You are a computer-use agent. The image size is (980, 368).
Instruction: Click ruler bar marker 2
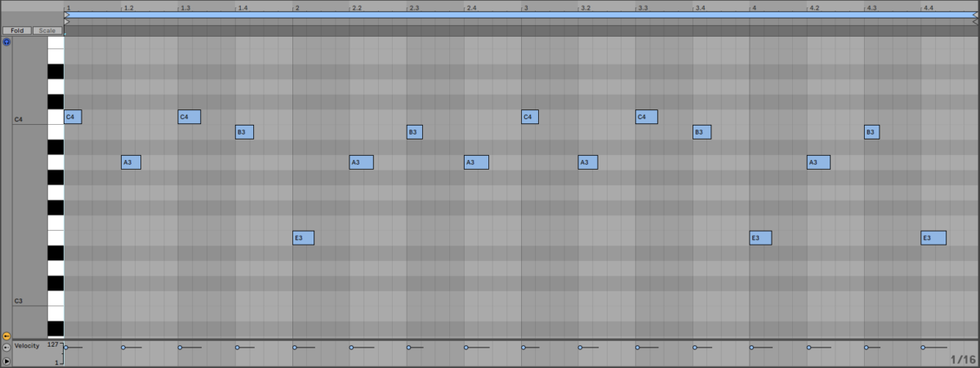coord(296,7)
